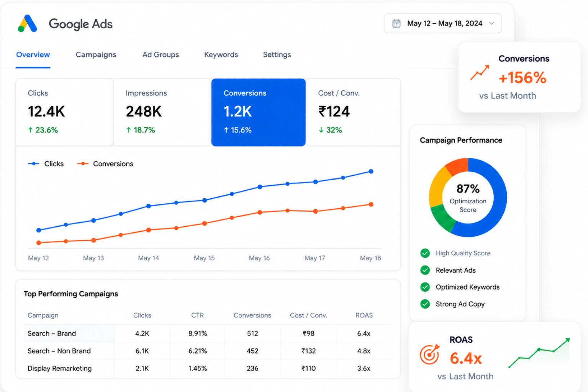Click the Conversions data point for May 18
This screenshot has height=392, width=588.
tap(371, 204)
